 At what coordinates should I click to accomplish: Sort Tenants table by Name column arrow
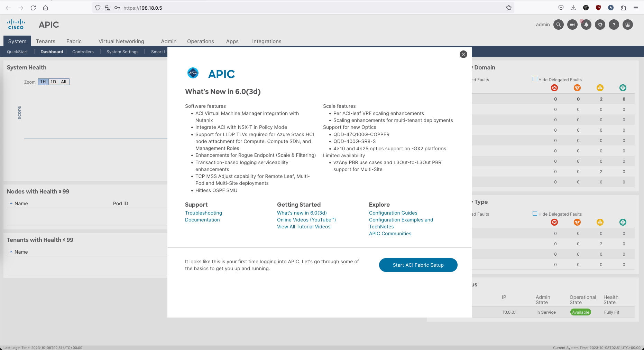11,252
